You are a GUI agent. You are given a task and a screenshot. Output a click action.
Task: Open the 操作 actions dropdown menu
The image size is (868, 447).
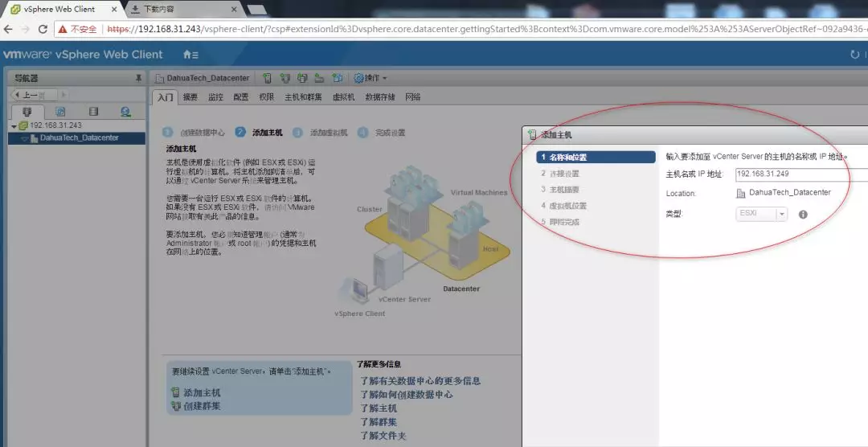pos(371,78)
